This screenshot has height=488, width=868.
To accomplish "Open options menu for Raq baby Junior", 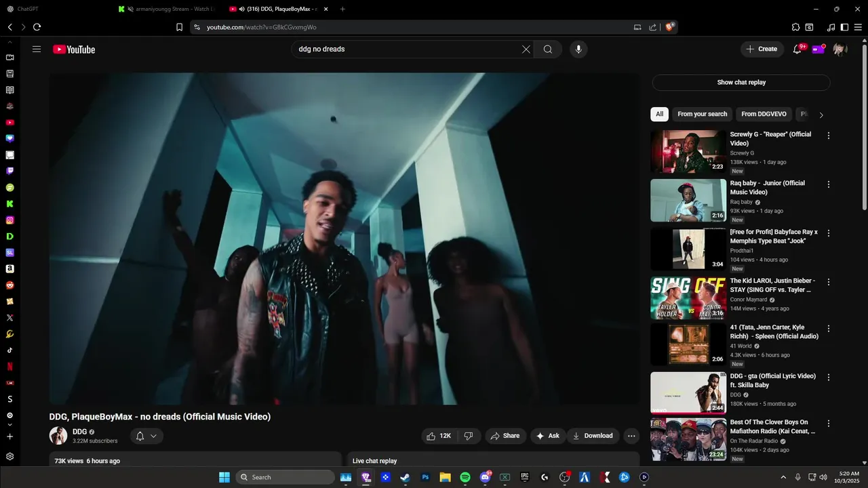I will pos(828,184).
